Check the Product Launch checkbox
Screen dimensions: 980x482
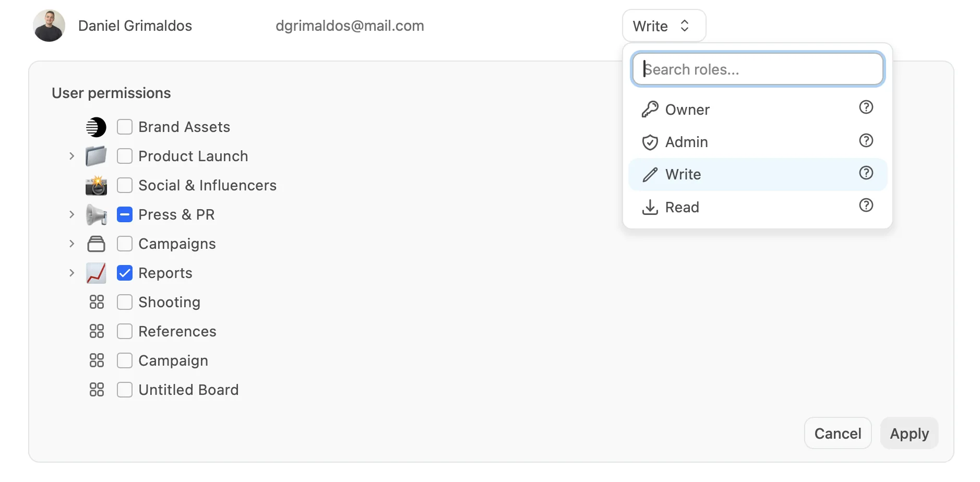coord(125,156)
